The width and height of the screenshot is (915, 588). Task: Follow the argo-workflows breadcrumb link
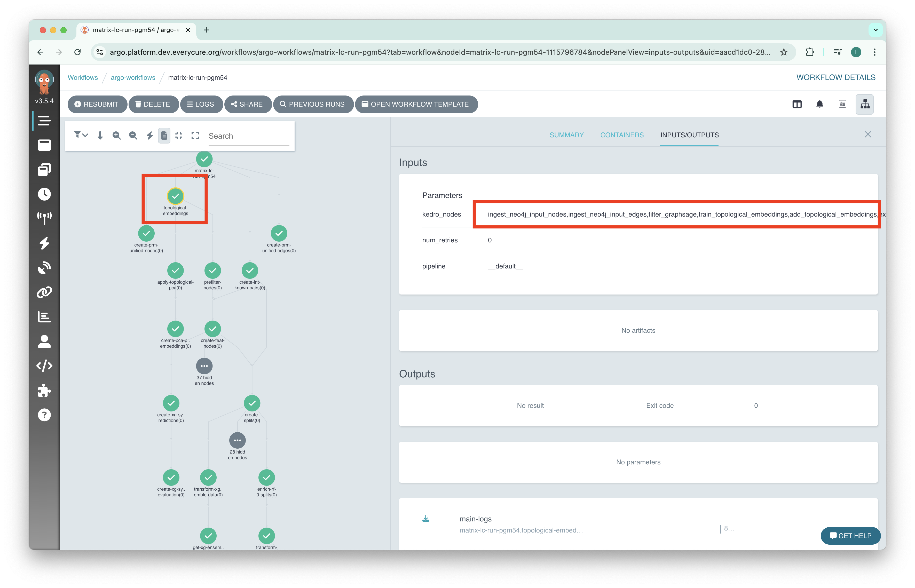pyautogui.click(x=133, y=77)
